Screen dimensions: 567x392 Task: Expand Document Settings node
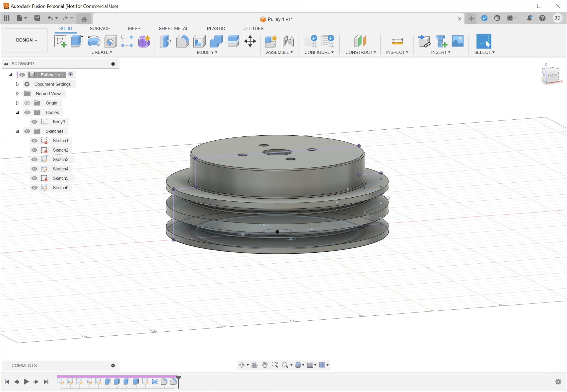click(x=17, y=84)
